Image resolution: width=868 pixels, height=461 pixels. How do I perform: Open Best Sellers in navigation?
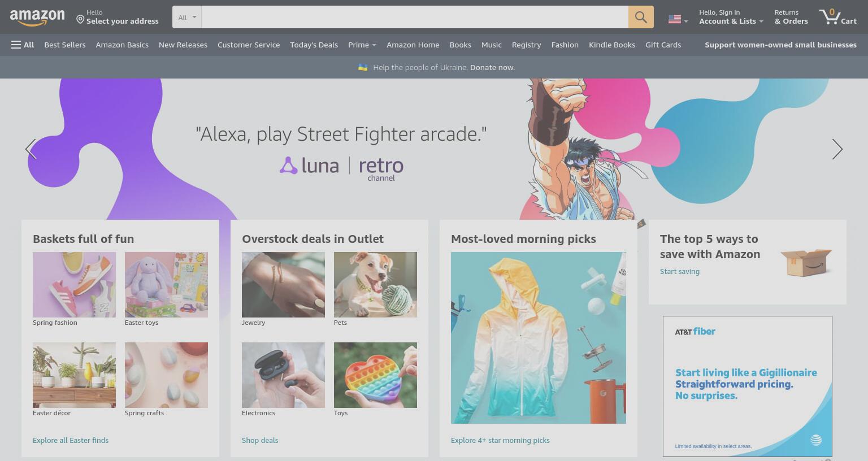[65, 45]
